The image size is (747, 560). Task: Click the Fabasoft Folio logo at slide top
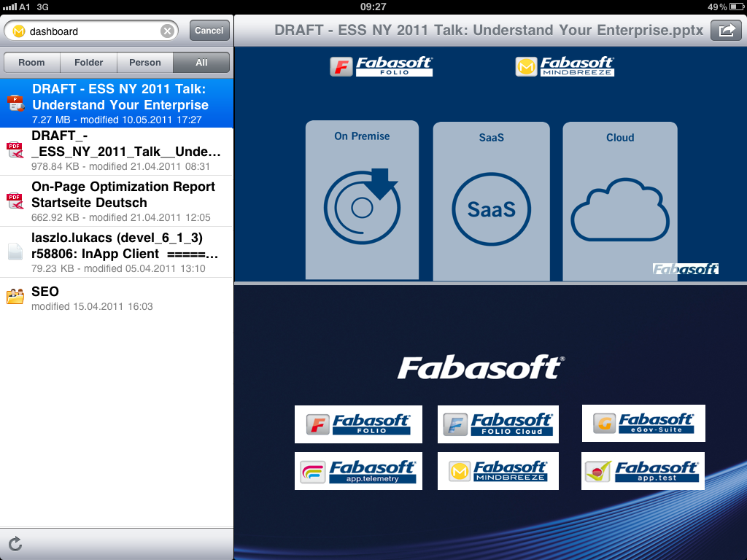point(381,66)
